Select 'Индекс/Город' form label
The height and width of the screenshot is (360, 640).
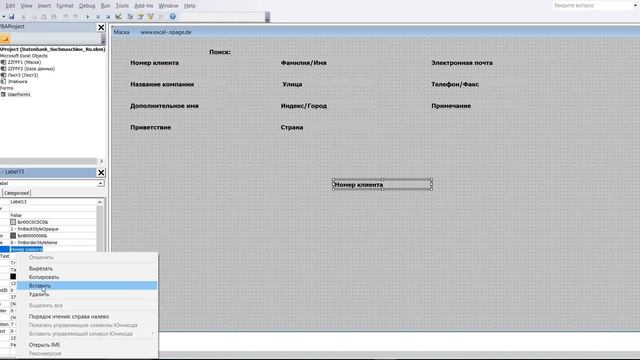click(x=304, y=106)
